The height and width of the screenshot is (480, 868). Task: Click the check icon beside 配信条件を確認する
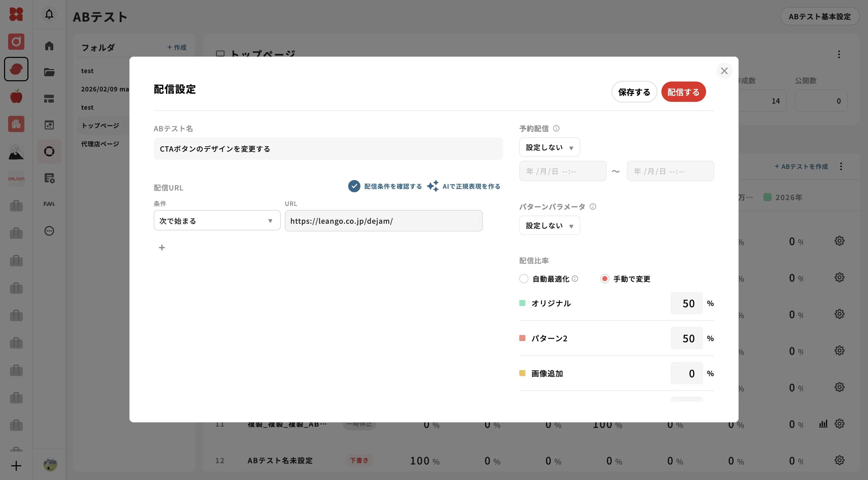(354, 186)
